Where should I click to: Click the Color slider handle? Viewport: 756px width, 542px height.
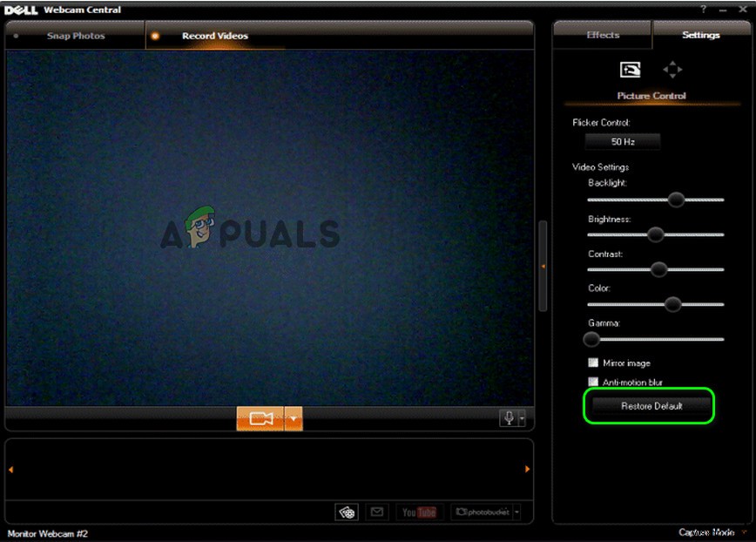click(672, 304)
